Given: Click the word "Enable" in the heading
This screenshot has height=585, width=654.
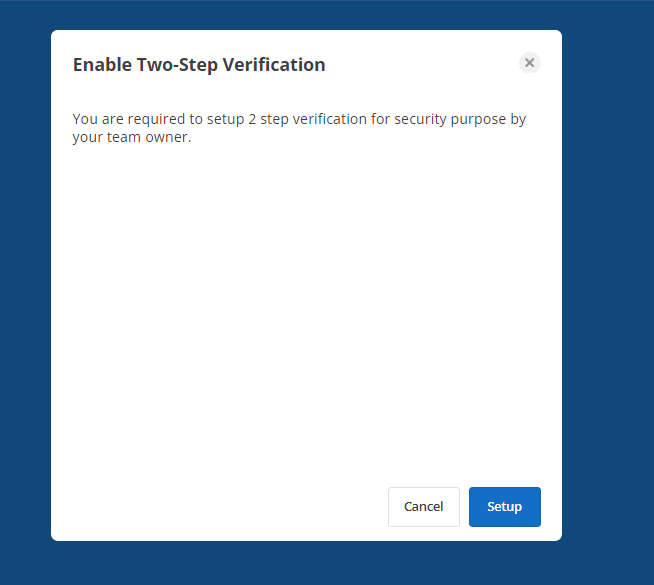Looking at the screenshot, I should click(x=103, y=65).
